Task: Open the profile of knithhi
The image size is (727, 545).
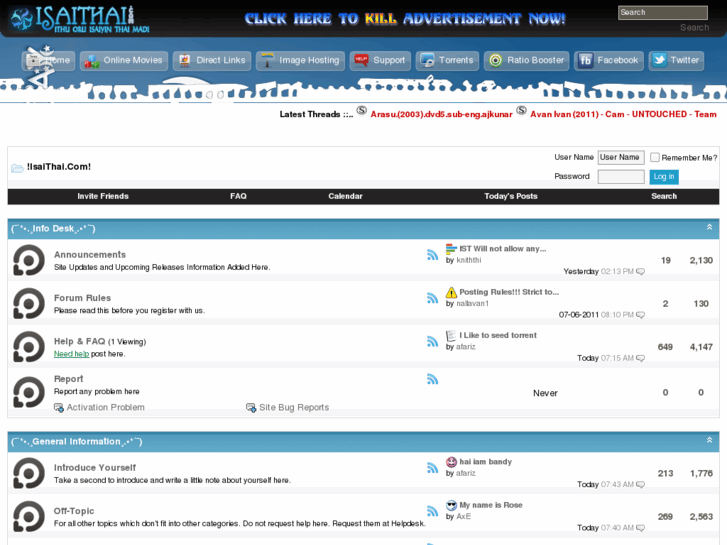Action: coord(469,260)
